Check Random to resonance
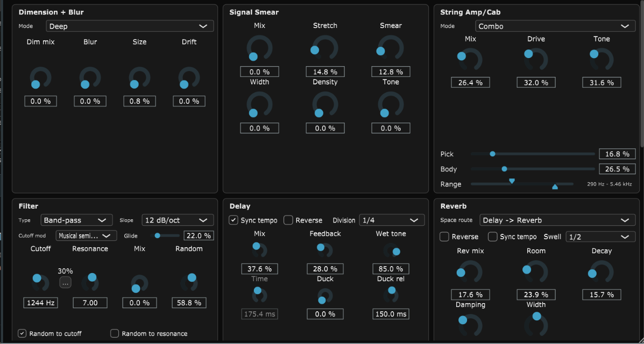Screen dimensions: 644x344 pos(115,333)
